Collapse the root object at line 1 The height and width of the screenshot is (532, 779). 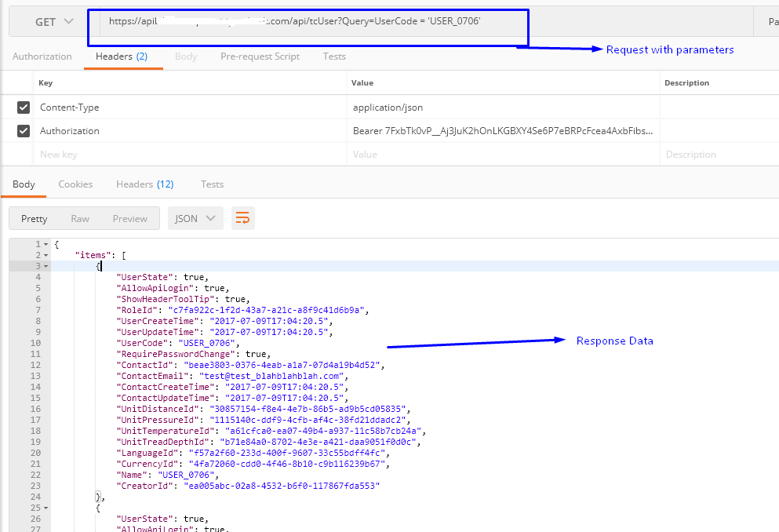(x=46, y=245)
